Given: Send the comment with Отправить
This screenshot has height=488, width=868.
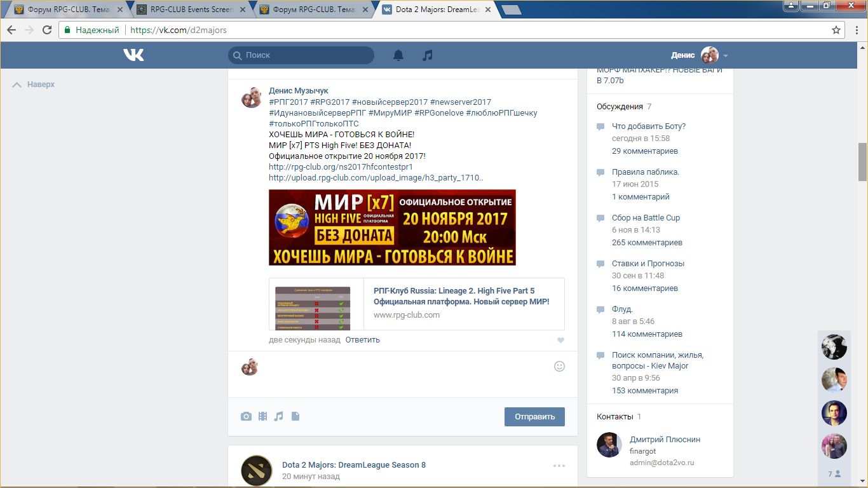Looking at the screenshot, I should tap(534, 417).
